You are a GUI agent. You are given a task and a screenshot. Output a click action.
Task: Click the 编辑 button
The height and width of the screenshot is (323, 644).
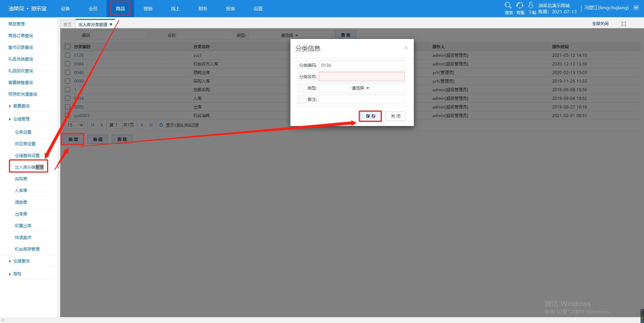(x=98, y=139)
